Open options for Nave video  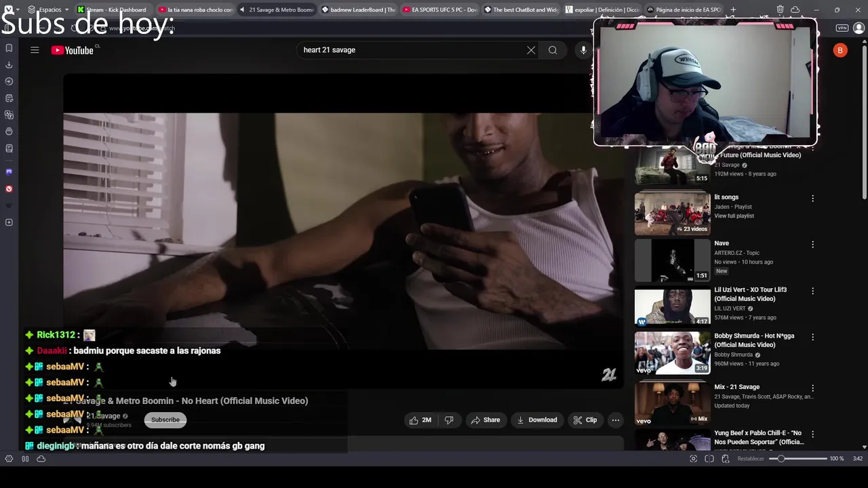pos(812,245)
